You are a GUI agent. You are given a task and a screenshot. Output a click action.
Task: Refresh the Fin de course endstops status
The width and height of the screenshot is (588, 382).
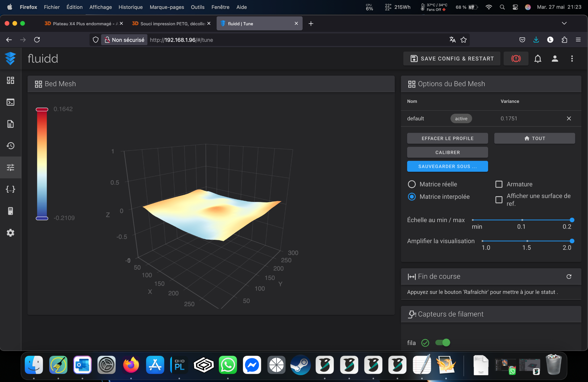569,276
